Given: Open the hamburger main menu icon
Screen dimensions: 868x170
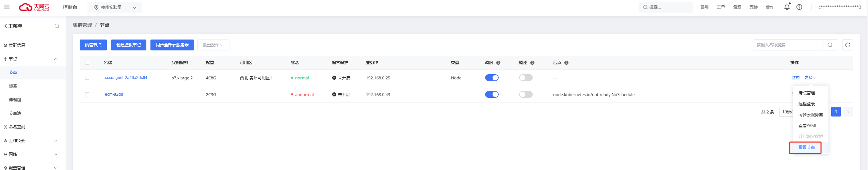Looking at the screenshot, I should (7, 7).
